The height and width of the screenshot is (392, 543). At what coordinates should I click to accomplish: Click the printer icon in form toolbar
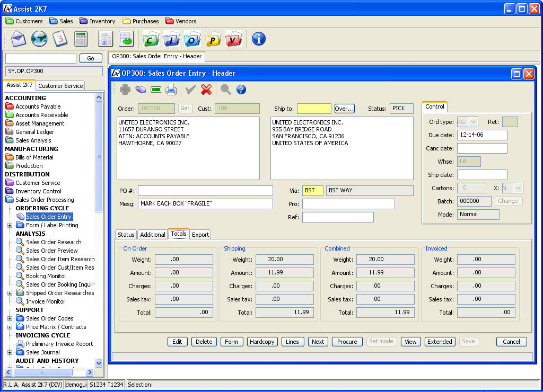[x=171, y=90]
